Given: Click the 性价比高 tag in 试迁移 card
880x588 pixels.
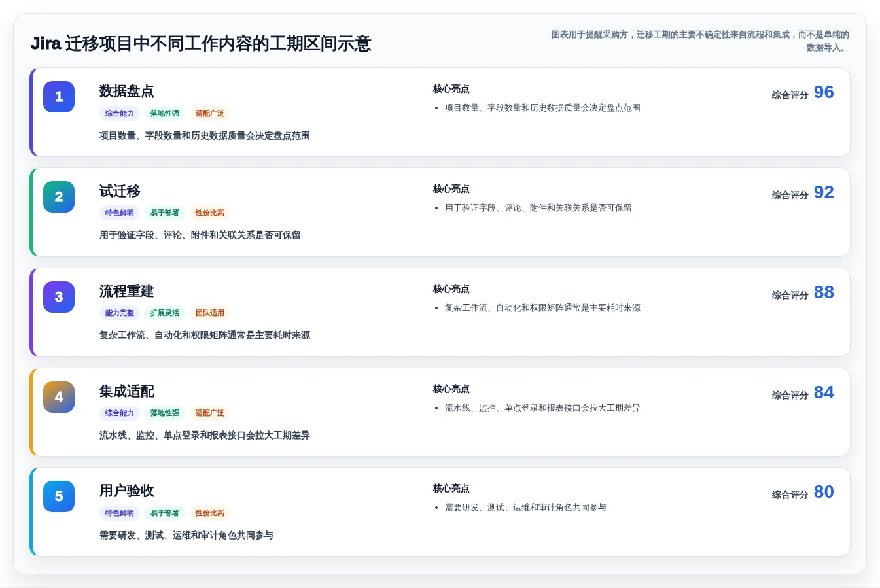Looking at the screenshot, I should pos(210,213).
